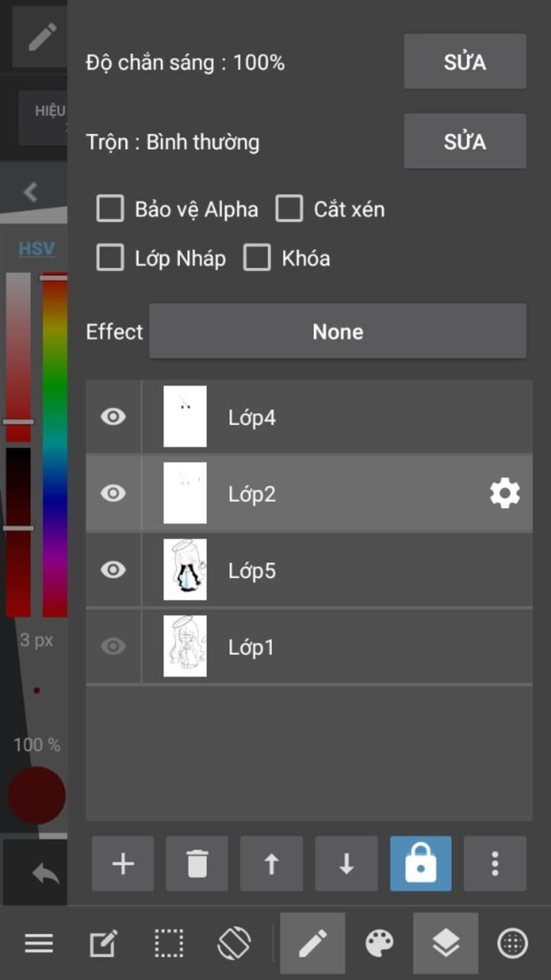Add a new layer with plus icon
The height and width of the screenshot is (980, 551).
(x=123, y=864)
